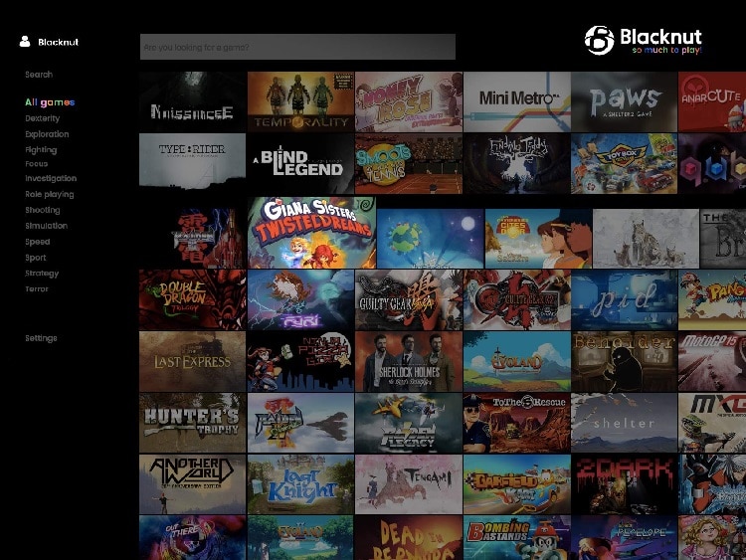The image size is (746, 560).
Task: Open the first Guilty Gear game tile
Action: pos(409,299)
